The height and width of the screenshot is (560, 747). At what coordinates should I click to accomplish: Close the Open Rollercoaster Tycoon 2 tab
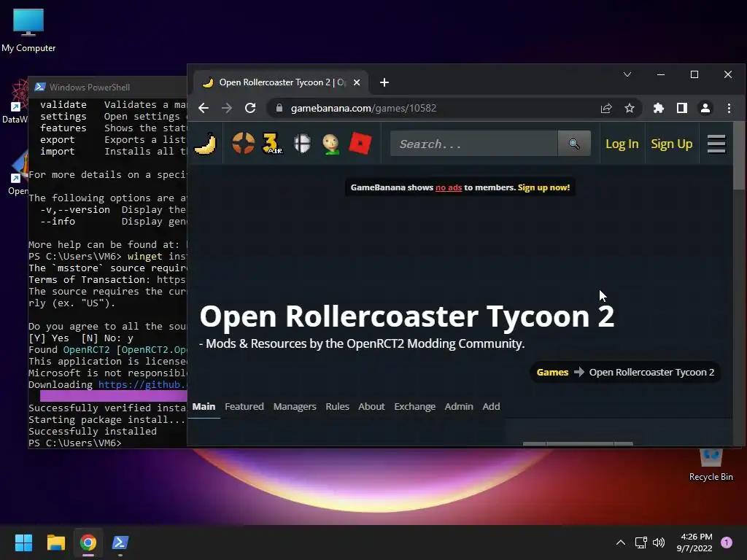357,82
